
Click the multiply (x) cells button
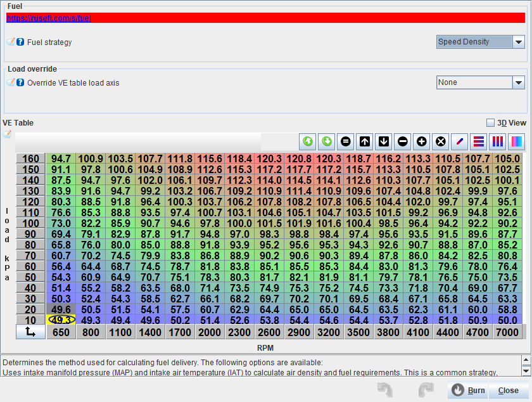pos(441,141)
